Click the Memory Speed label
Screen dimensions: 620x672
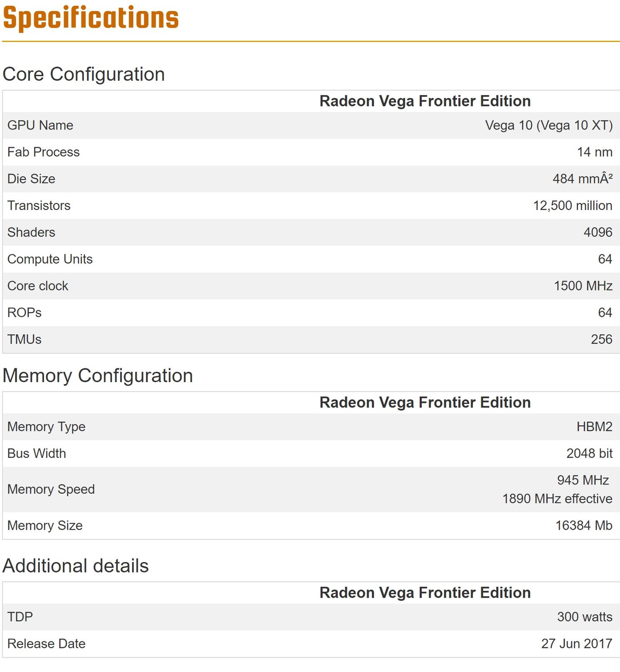pyautogui.click(x=51, y=489)
